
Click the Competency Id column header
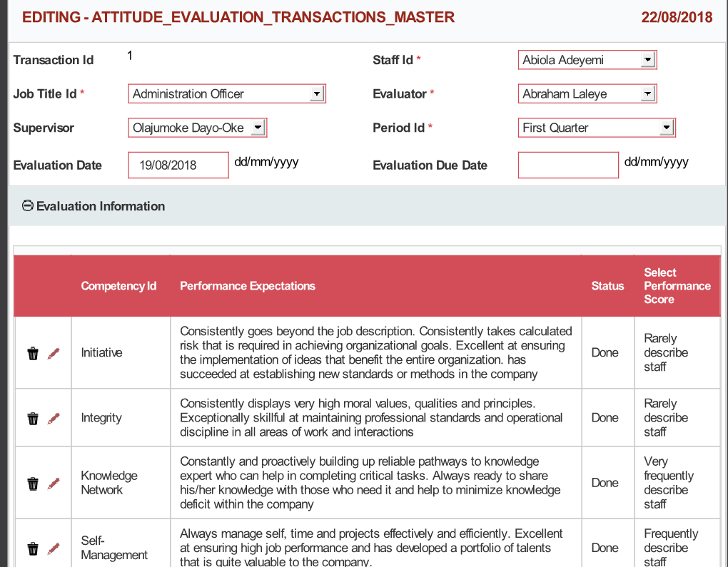coord(118,286)
